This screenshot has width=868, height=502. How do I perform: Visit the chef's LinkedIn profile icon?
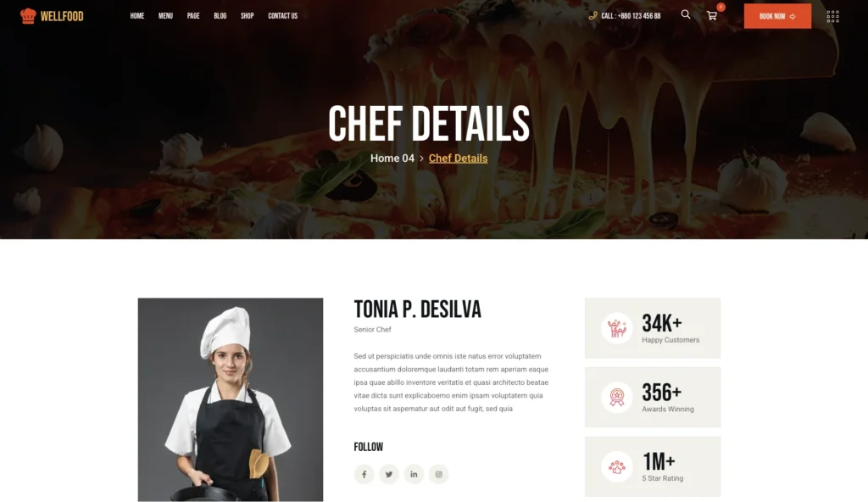414,474
